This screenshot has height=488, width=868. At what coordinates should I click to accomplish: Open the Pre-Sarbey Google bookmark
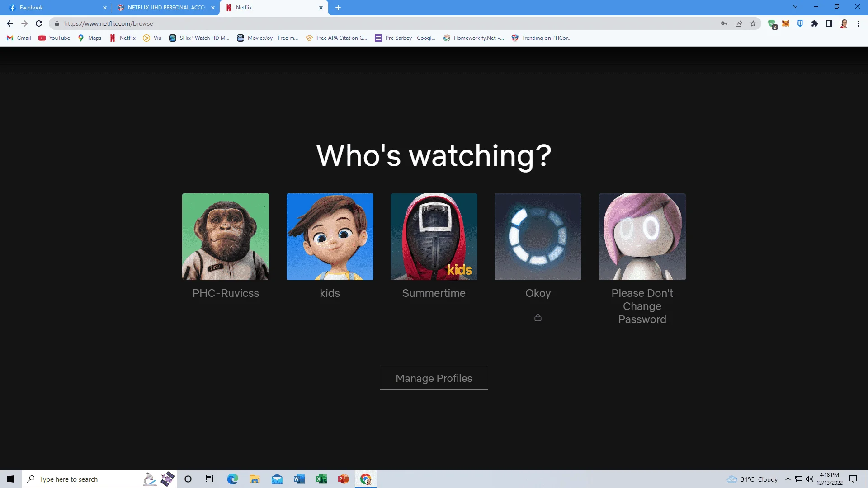click(405, 38)
